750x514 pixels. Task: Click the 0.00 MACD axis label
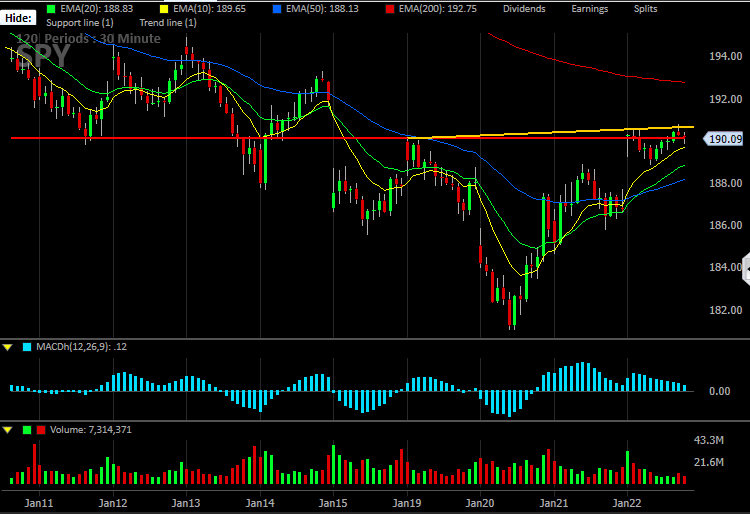click(x=719, y=391)
